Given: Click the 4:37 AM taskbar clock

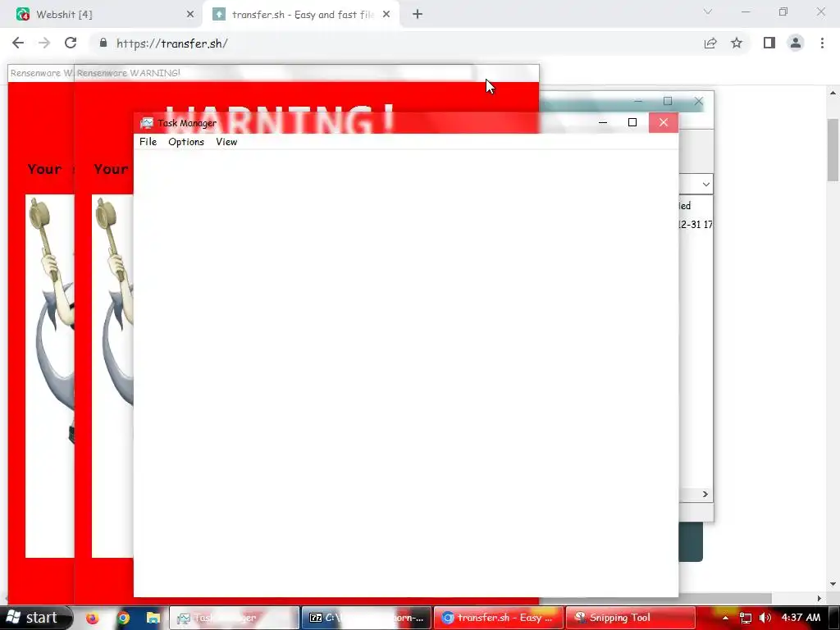Looking at the screenshot, I should [801, 618].
